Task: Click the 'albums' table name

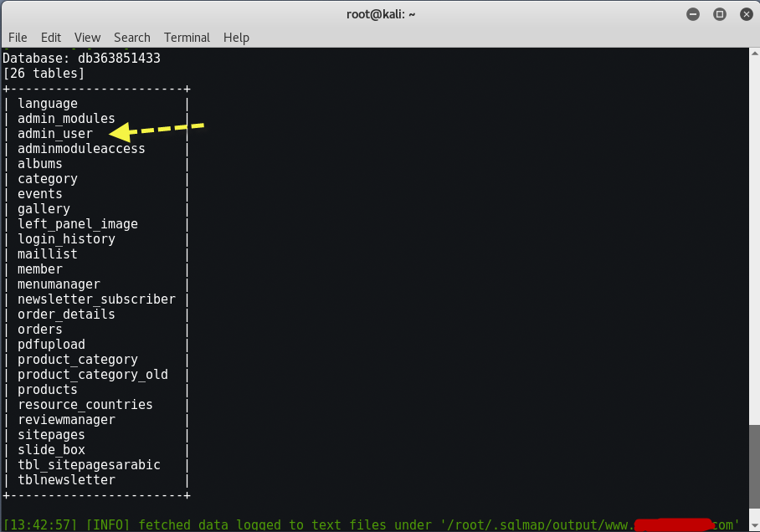Action: (40, 164)
